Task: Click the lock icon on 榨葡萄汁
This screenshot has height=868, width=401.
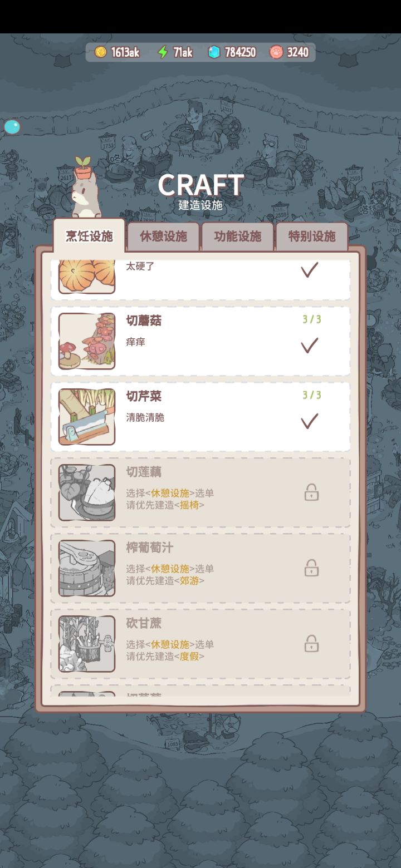Action: (311, 568)
